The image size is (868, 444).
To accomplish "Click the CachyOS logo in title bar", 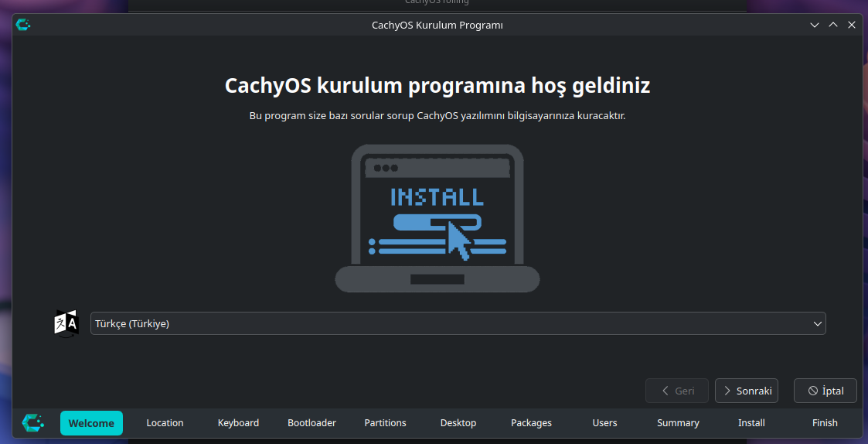I will (x=22, y=25).
